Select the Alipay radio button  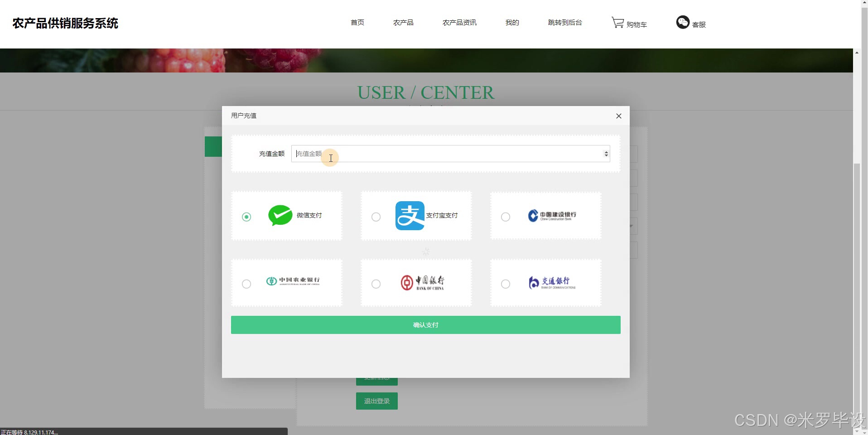[376, 217]
